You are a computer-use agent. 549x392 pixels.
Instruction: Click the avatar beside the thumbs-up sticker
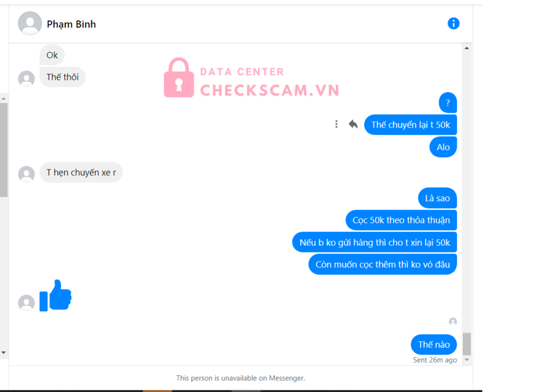coord(26,303)
